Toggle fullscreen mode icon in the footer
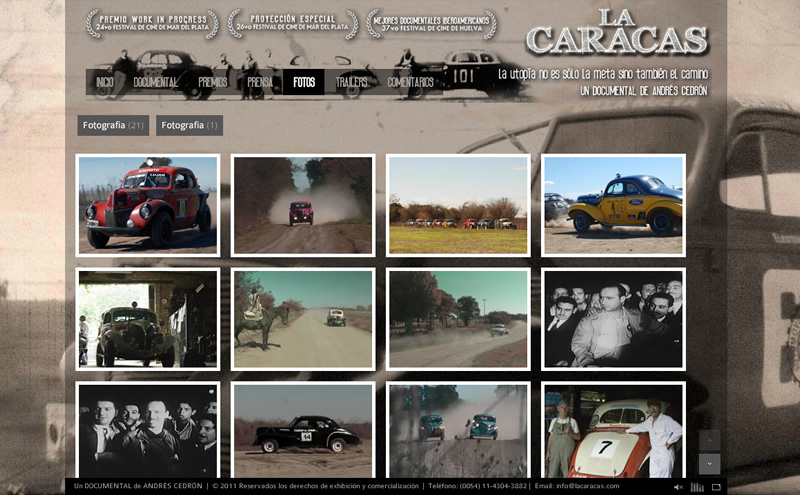 pyautogui.click(x=716, y=487)
